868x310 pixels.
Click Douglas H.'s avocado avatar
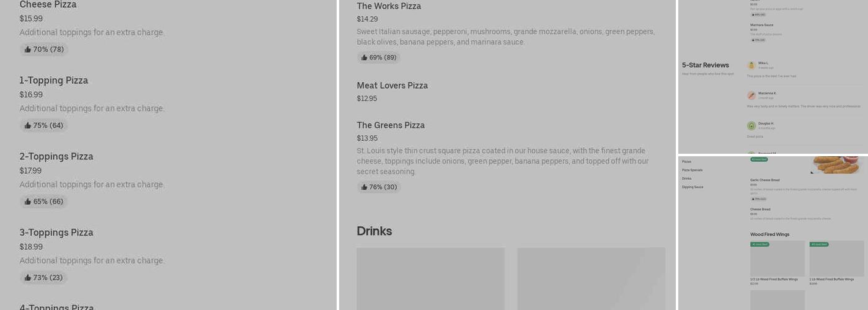pyautogui.click(x=751, y=126)
